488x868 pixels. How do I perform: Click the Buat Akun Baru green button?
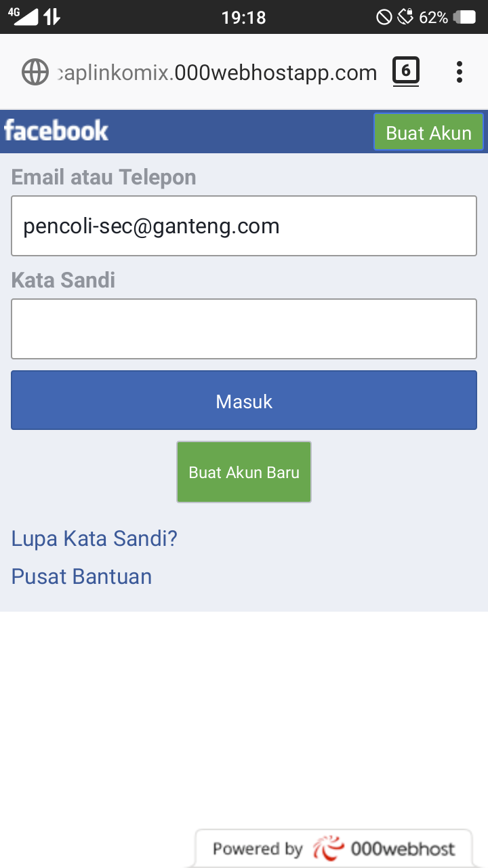click(x=243, y=471)
